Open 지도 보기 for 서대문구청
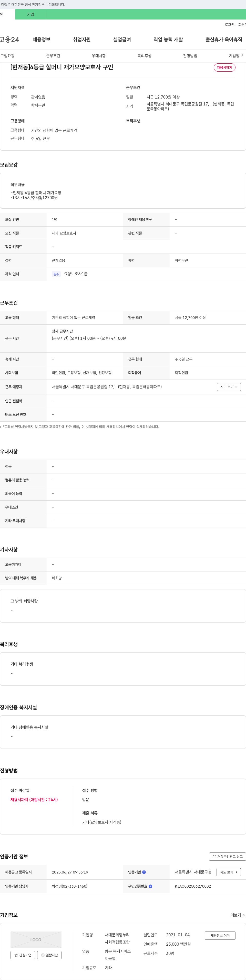 click(x=229, y=872)
